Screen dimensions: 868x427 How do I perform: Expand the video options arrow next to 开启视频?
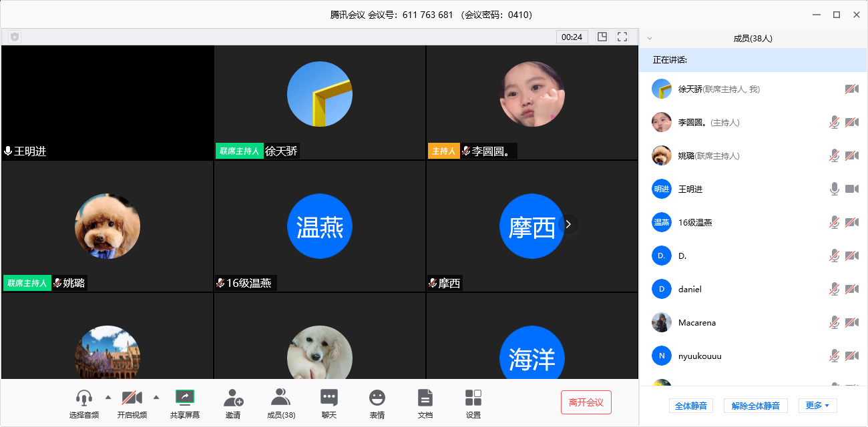[x=156, y=398]
